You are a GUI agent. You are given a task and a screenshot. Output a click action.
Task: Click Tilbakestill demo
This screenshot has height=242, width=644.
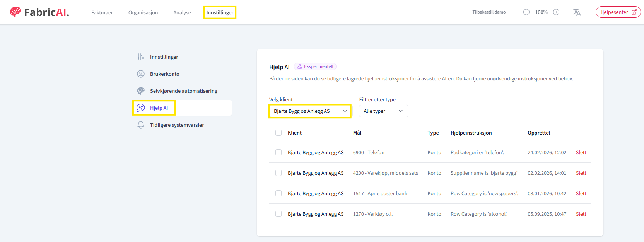pos(489,12)
